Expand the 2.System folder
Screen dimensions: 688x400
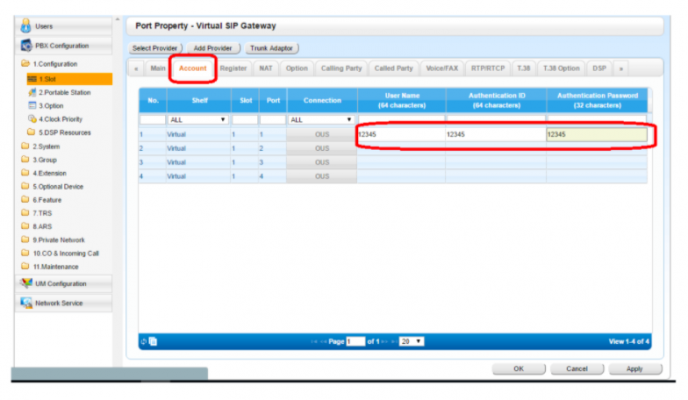(25, 146)
